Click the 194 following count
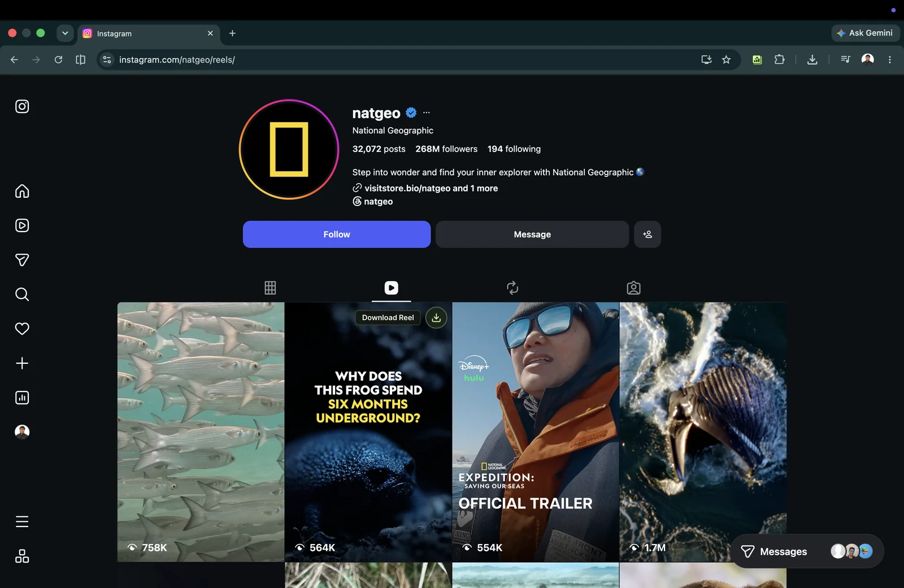Viewport: 904px width, 588px height. tap(514, 149)
